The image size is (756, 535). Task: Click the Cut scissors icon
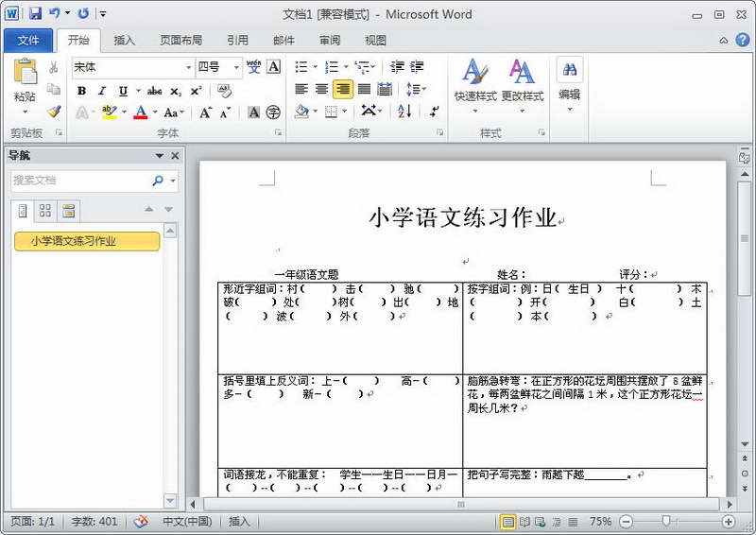(x=54, y=67)
